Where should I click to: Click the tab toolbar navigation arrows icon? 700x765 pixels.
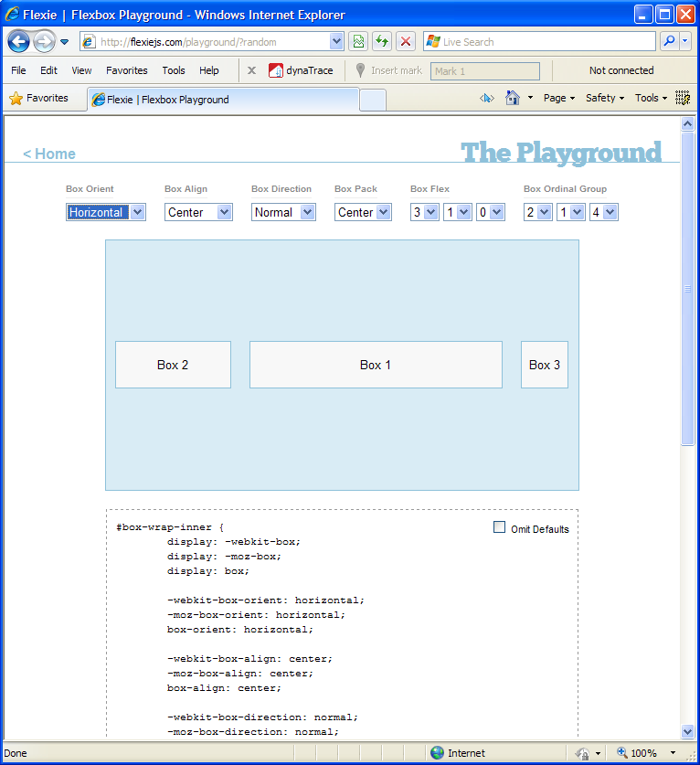[x=487, y=98]
